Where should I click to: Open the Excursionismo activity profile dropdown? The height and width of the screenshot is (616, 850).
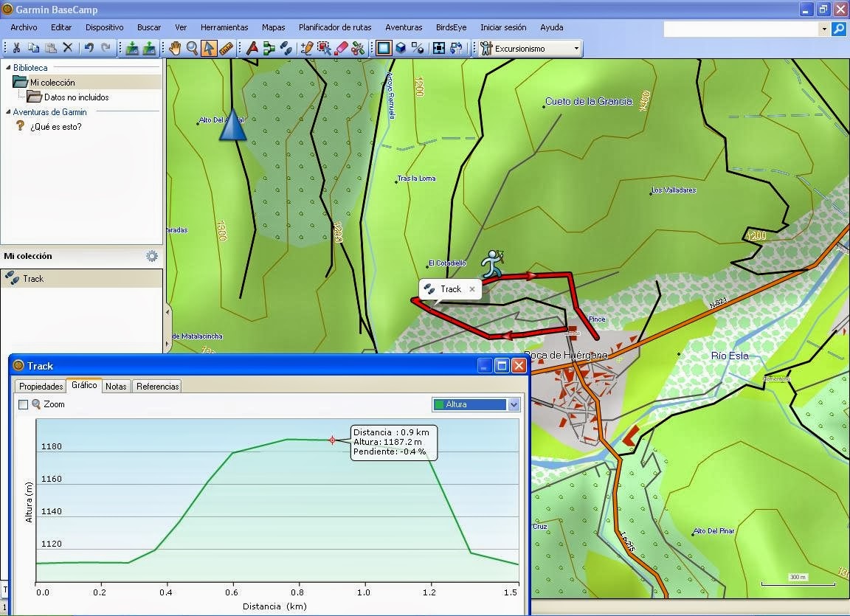(577, 47)
